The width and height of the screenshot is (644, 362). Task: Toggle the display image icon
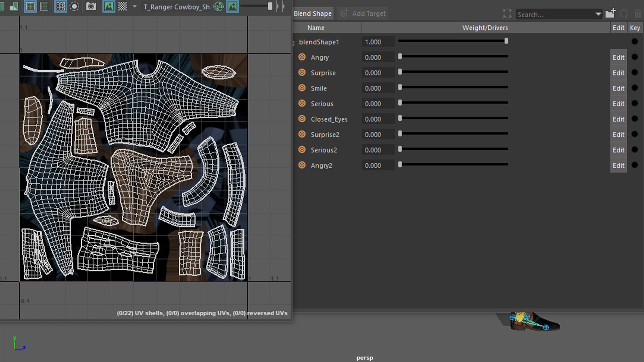pyautogui.click(x=109, y=6)
